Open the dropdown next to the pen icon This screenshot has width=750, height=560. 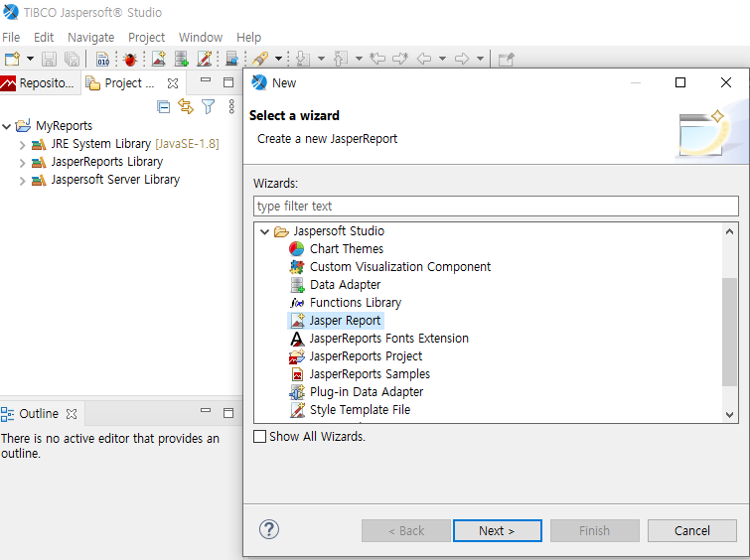click(278, 59)
